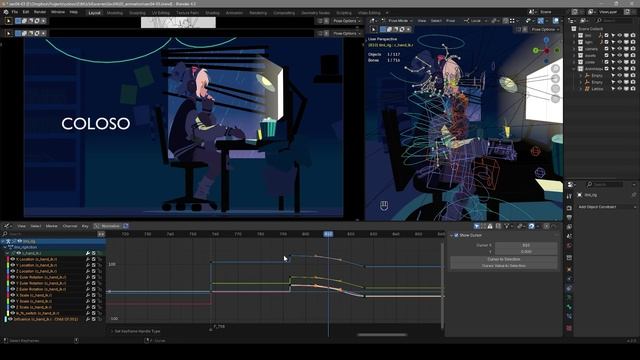Screen dimensions: 640x360
Task: Open graph editor Key menu
Action: pos(85,226)
